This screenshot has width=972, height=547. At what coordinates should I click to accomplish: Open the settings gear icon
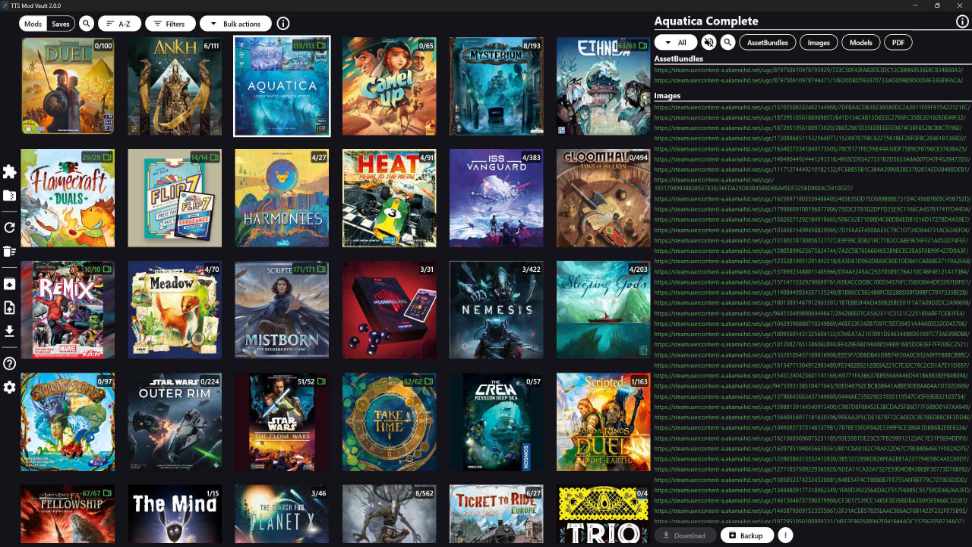click(x=9, y=387)
